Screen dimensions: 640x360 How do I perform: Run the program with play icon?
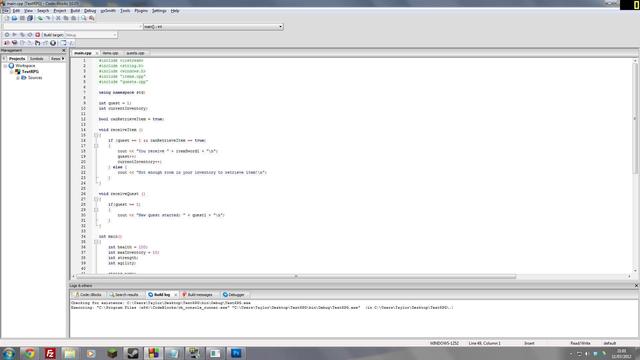point(14,35)
